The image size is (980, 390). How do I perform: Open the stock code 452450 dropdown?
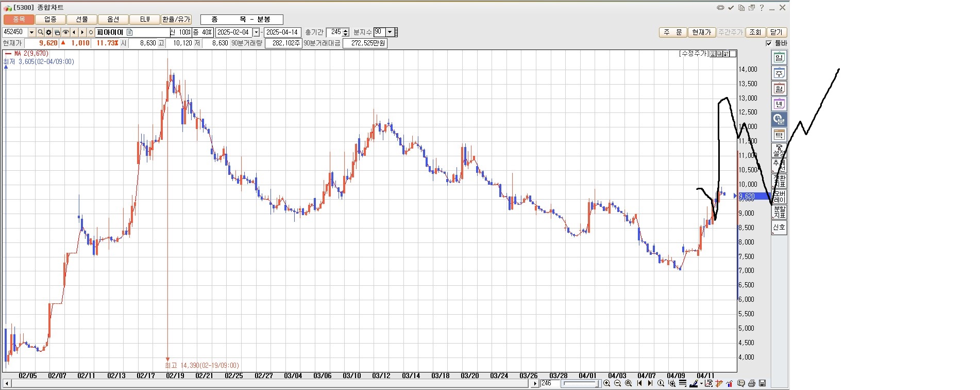click(31, 32)
